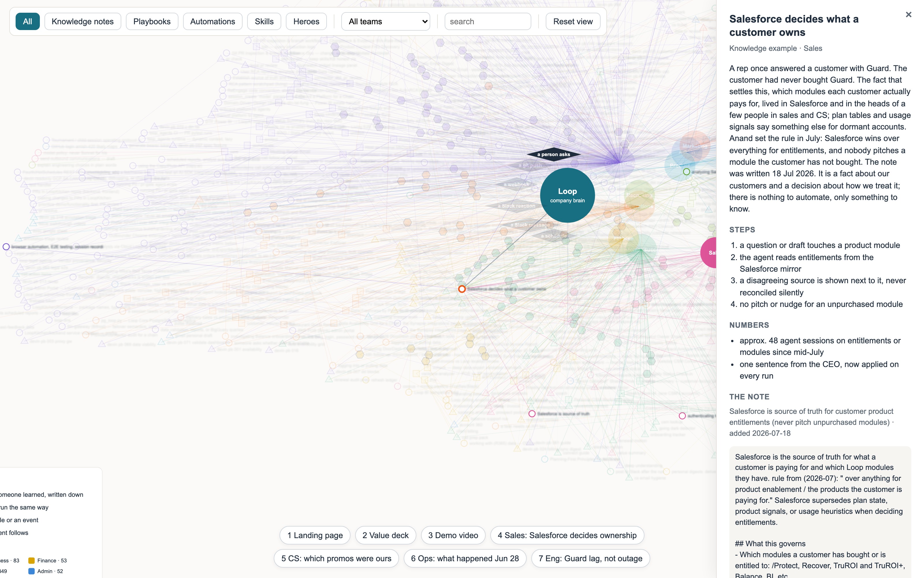Open "6 Ops: what happened Jun 28"

click(x=465, y=559)
